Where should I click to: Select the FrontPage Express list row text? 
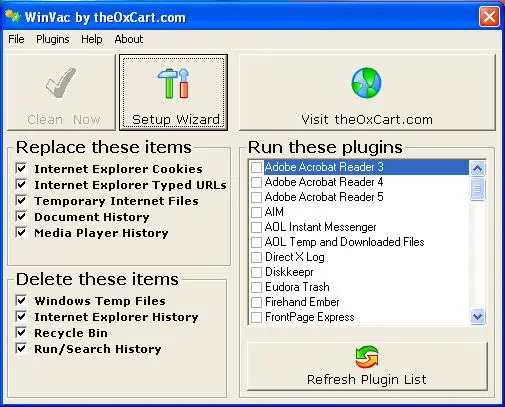click(x=309, y=317)
